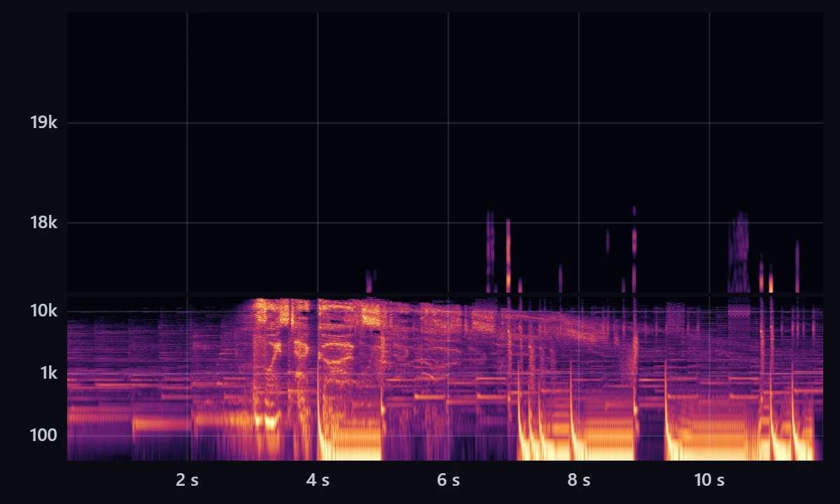Click the 100 frequency axis label
The width and height of the screenshot is (840, 504).
[44, 435]
